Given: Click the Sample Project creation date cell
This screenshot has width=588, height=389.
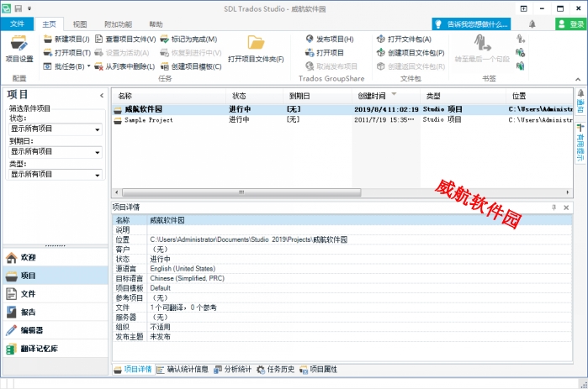Looking at the screenshot, I should (384, 120).
